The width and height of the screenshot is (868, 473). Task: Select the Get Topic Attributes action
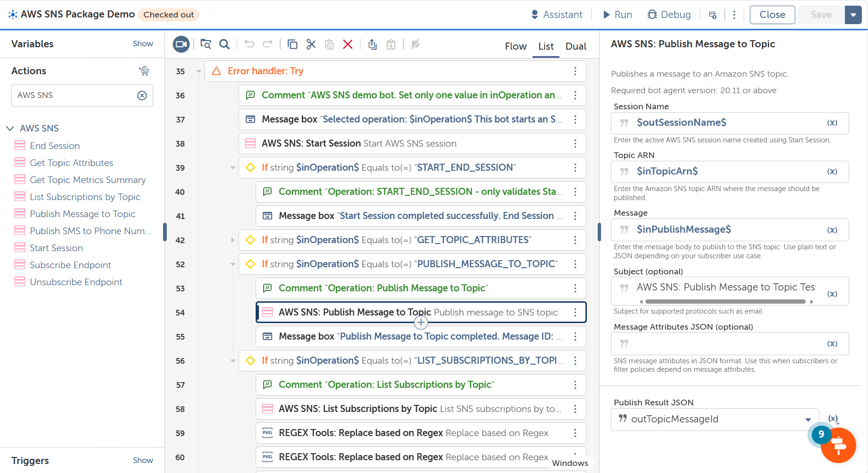71,163
